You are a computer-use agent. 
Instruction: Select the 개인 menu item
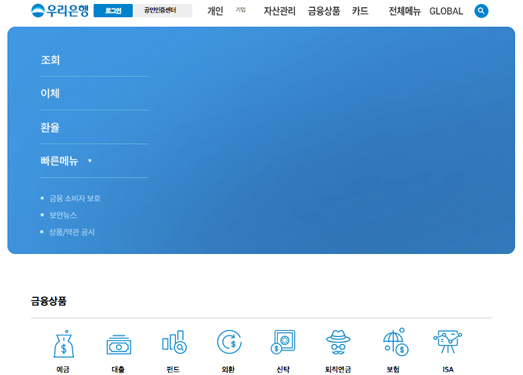coord(215,11)
